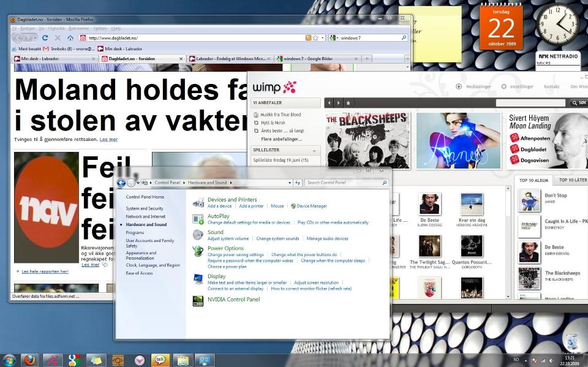Collapse the SPILLELISTER section in Wimp
This screenshot has width=588, height=367.
click(314, 151)
